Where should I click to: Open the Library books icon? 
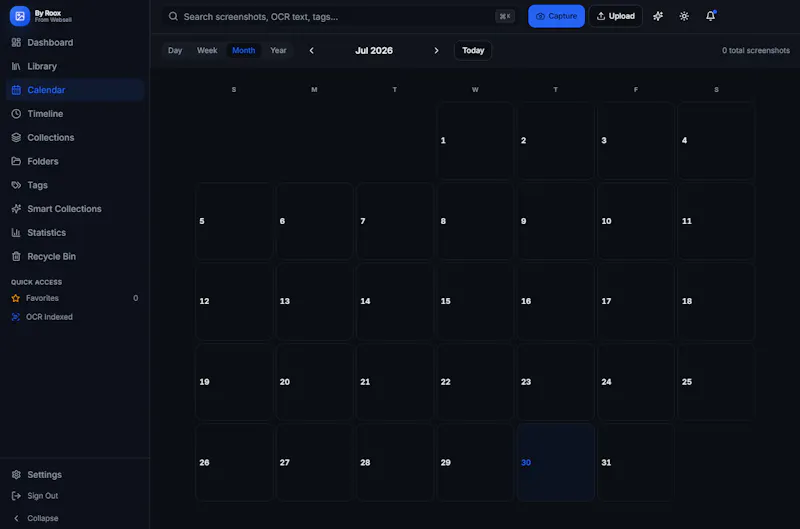pos(16,66)
